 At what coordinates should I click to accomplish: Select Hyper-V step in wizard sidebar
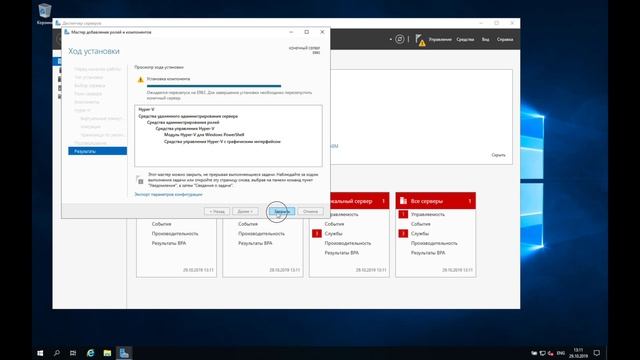tap(82, 110)
